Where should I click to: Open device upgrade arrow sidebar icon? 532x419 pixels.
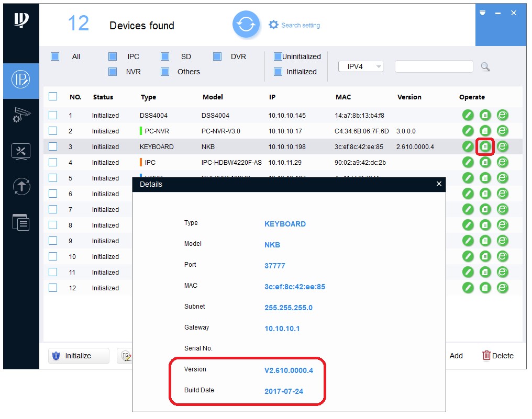pos(21,186)
